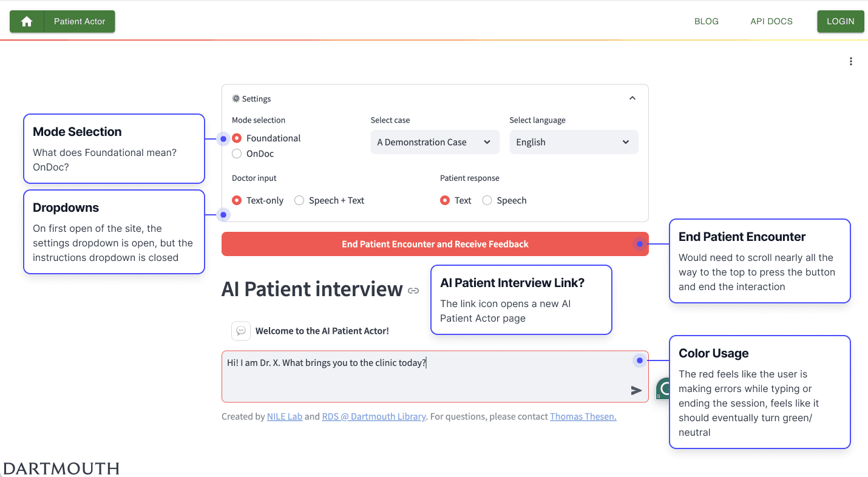Collapse the Settings panel chevron
868x477 pixels.
pos(632,98)
